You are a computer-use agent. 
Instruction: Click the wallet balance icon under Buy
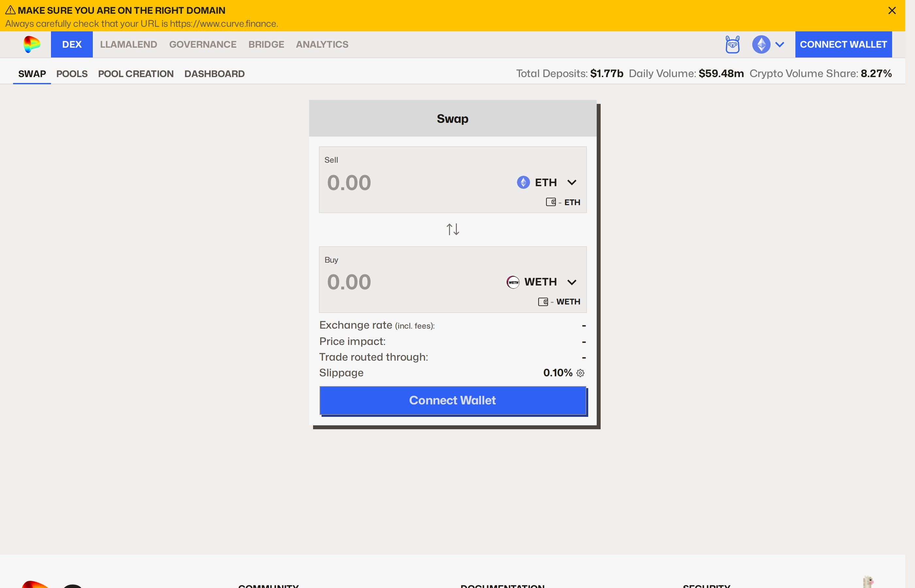tap(543, 301)
